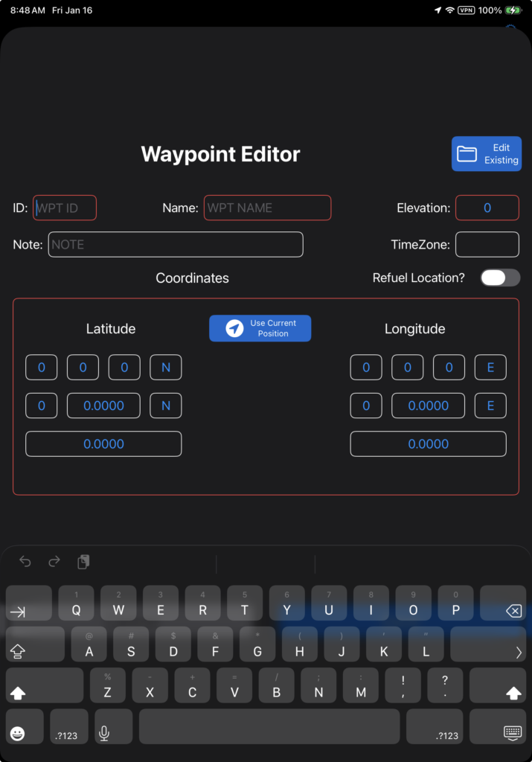Click into the NOTE text field

pyautogui.click(x=176, y=244)
